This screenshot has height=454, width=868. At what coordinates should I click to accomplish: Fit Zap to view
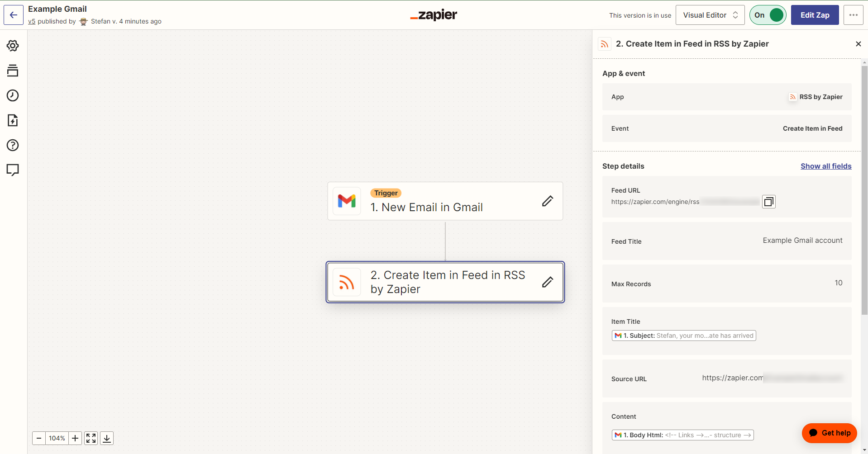pyautogui.click(x=91, y=438)
